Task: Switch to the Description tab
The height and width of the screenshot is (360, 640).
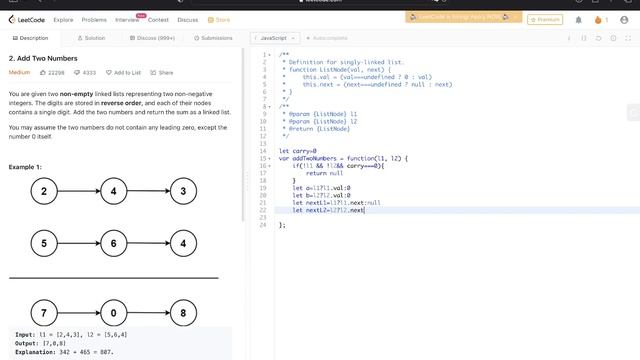Action: point(30,38)
